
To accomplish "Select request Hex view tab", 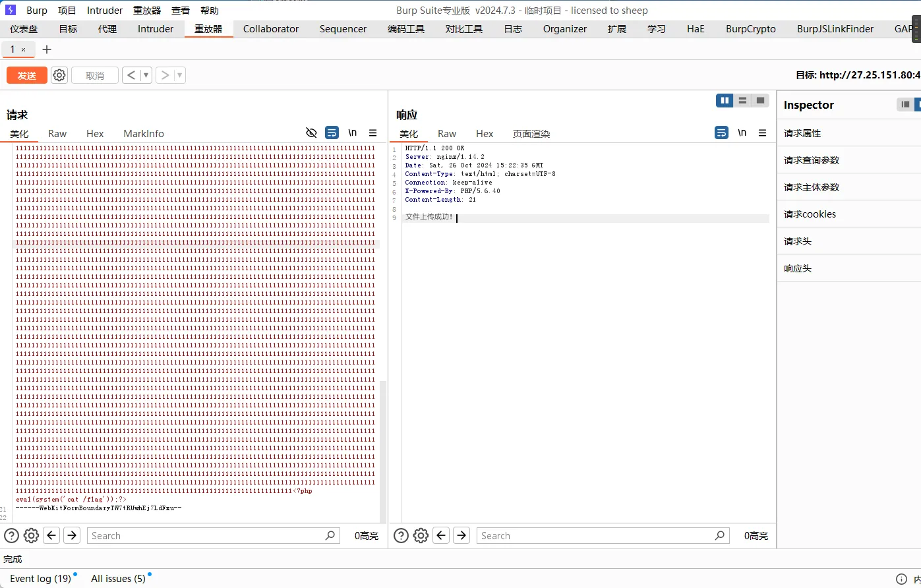I will [95, 133].
